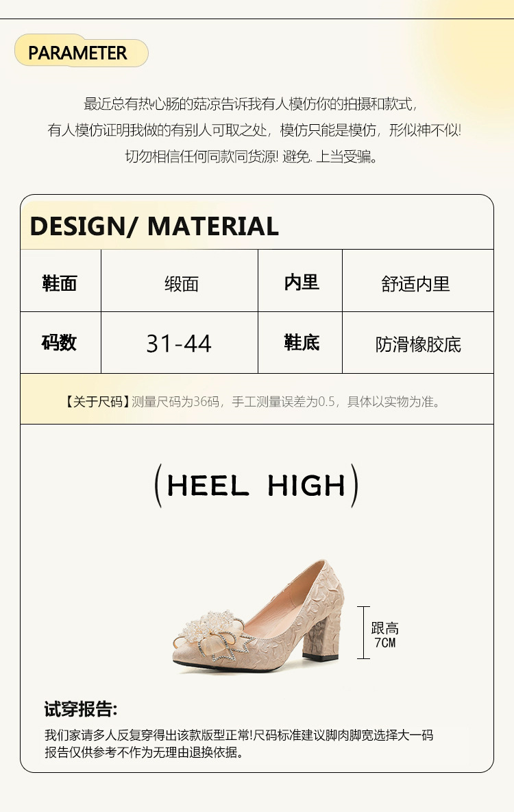Viewport: 514px width, 812px height.
Task: Select the 码数 header cell
Action: pyautogui.click(x=60, y=342)
